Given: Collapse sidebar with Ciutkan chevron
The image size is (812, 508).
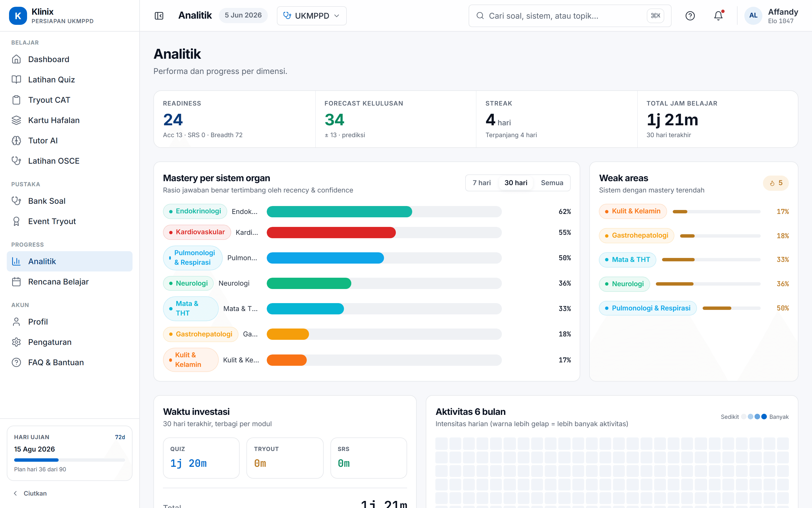Looking at the screenshot, I should tap(16, 493).
